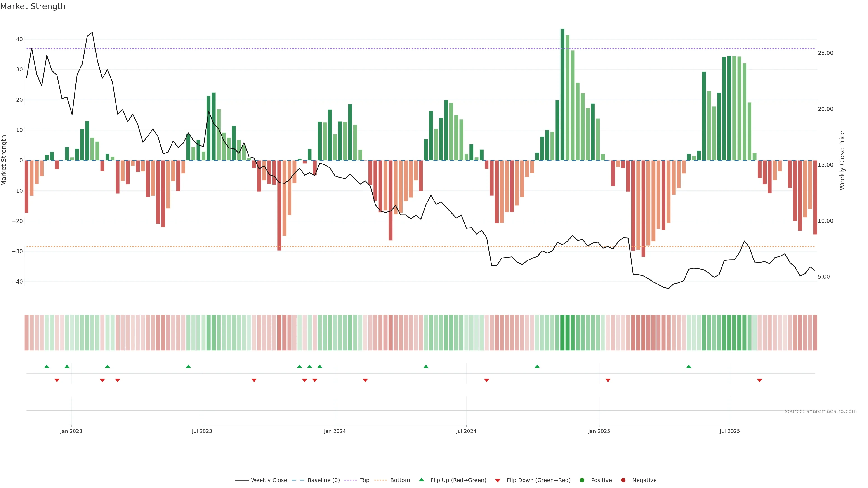Viewport: 868px width, 488px height.
Task: Click the rightmost red flip-down triangle marker
Action: (759, 380)
